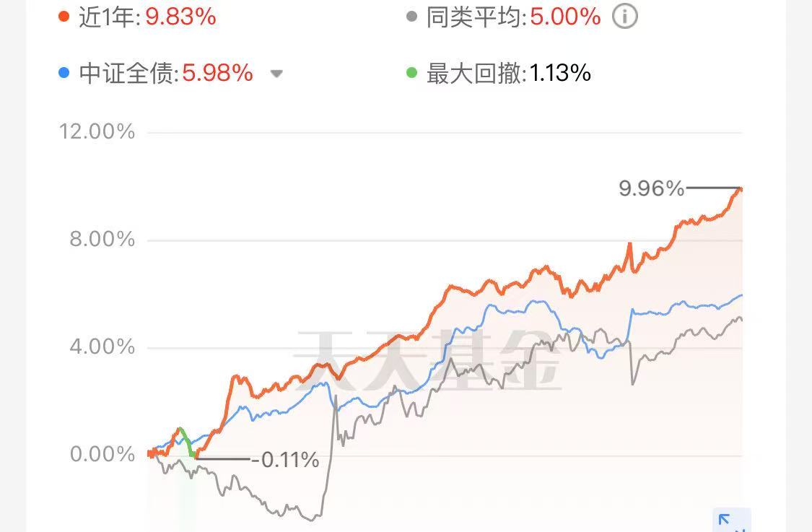Expand the 中证全债 benchmark dropdown arrow

pyautogui.click(x=276, y=74)
